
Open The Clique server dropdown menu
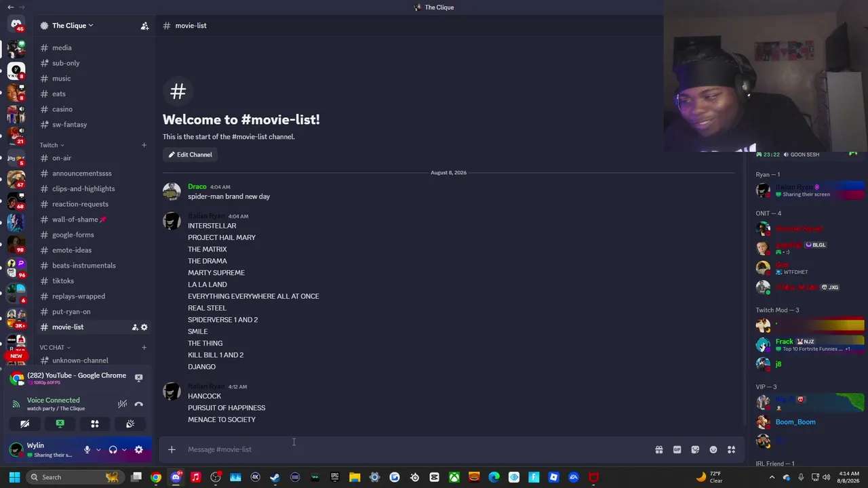73,26
